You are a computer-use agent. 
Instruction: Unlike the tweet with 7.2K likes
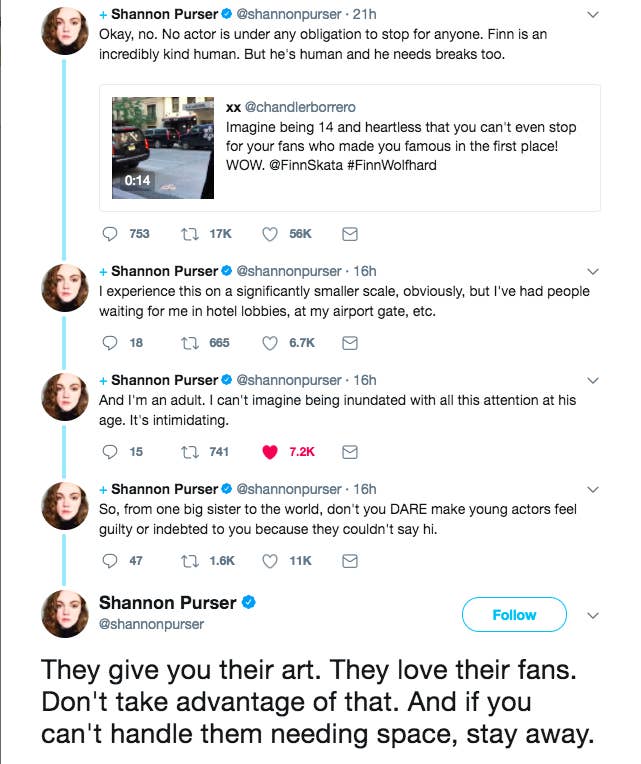tap(270, 452)
